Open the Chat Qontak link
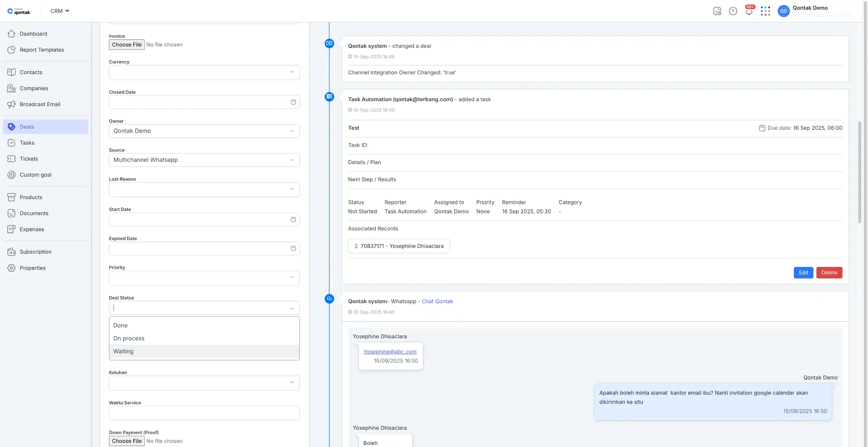 coord(437,302)
